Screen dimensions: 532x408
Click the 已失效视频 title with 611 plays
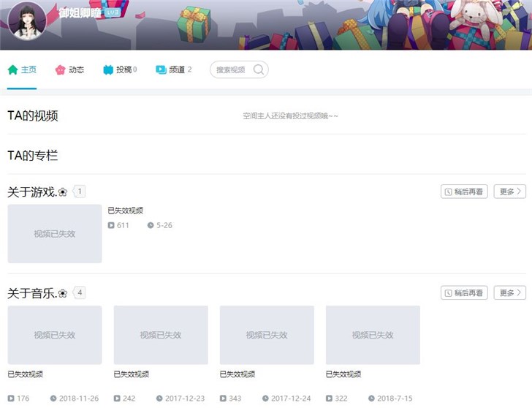[x=126, y=211]
